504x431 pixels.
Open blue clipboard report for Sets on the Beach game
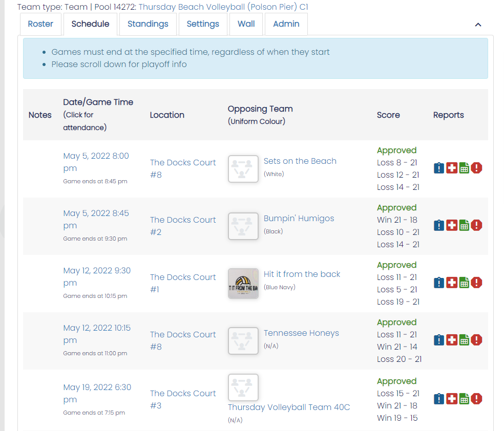click(439, 168)
